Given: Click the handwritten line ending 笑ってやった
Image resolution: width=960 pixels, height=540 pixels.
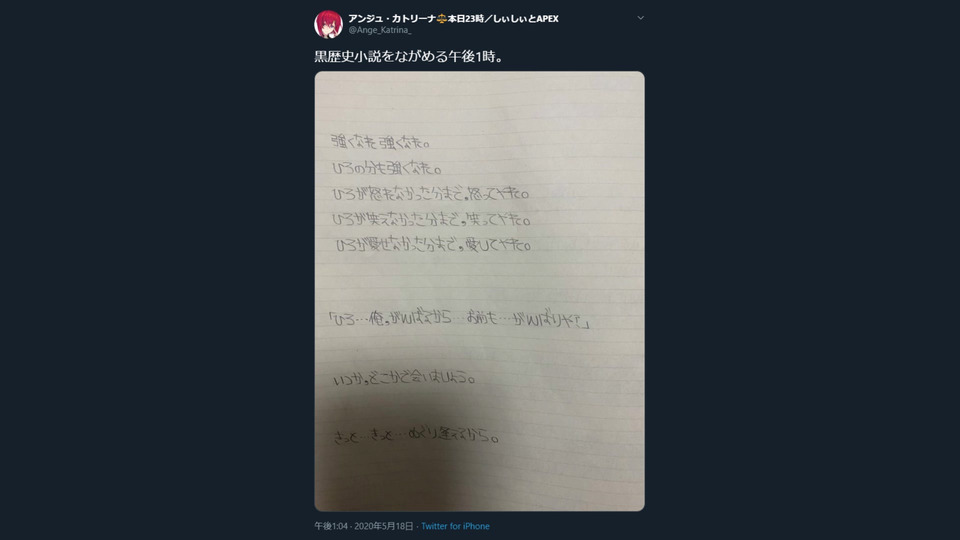Looking at the screenshot, I should [432, 219].
